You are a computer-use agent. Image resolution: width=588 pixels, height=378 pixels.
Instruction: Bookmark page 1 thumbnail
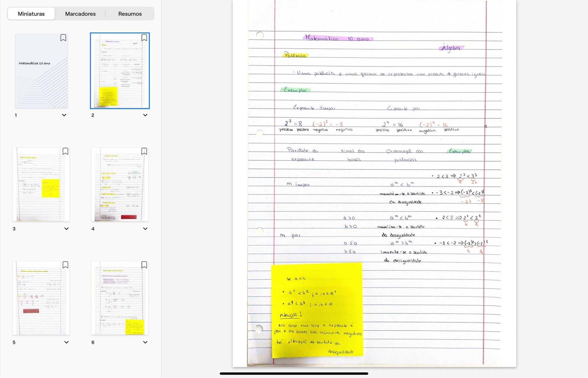coord(63,38)
